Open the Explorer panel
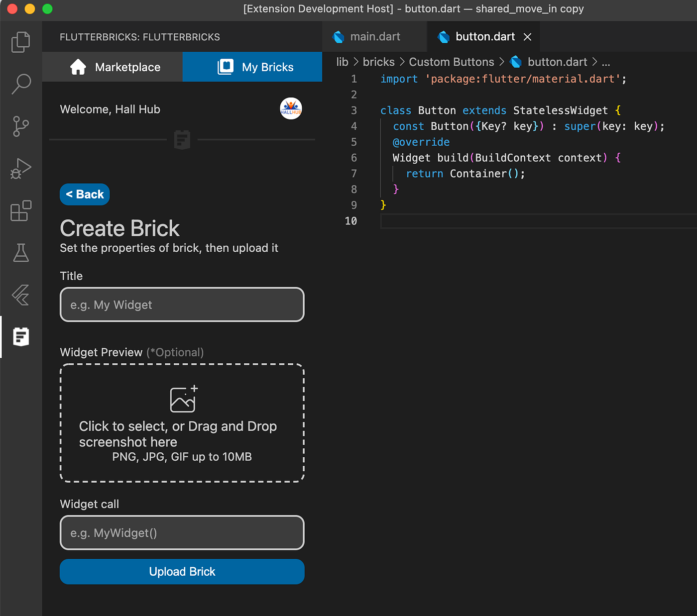Viewport: 697px width, 616px height. coord(20,42)
